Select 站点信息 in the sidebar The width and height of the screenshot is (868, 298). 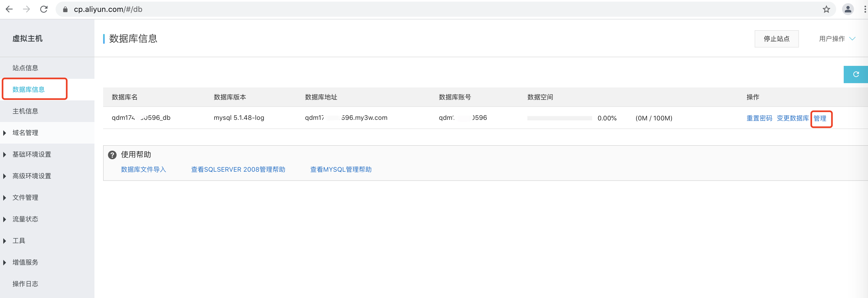[x=25, y=68]
